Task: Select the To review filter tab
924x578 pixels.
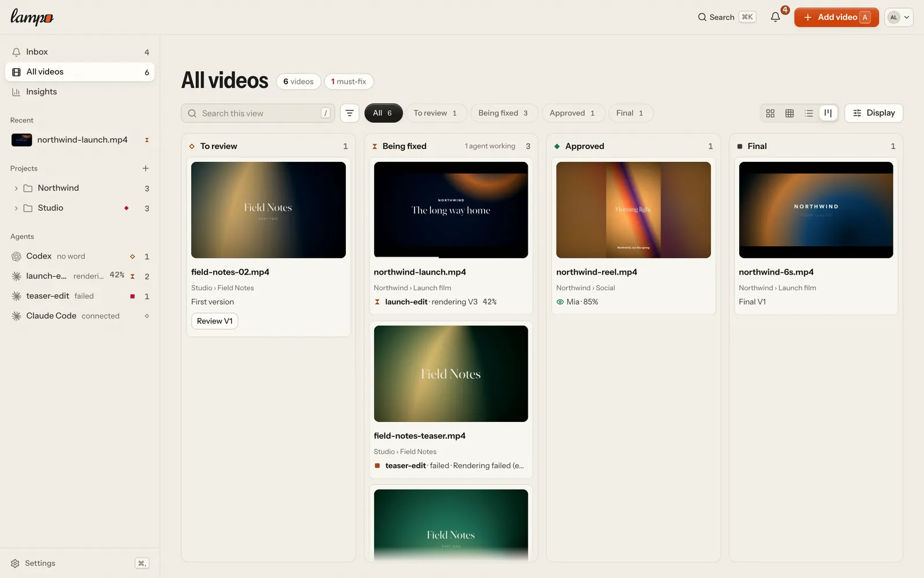Action: pos(435,113)
